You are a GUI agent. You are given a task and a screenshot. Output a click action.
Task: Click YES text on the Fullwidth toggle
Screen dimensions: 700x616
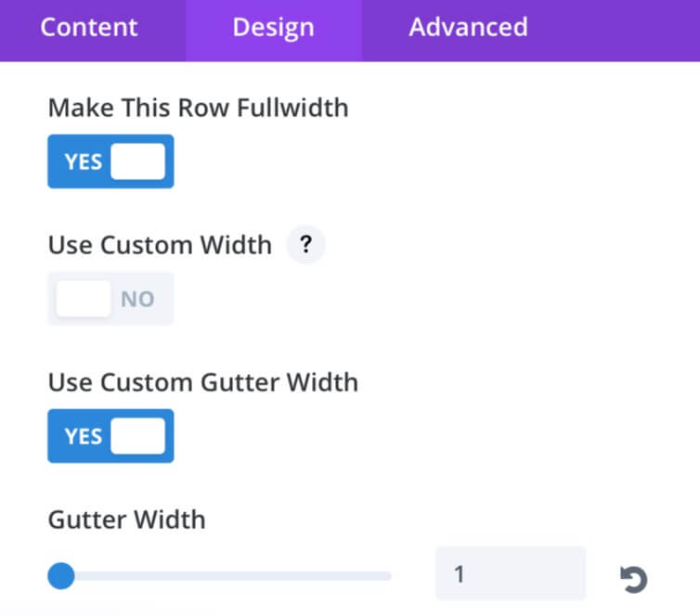point(83,161)
